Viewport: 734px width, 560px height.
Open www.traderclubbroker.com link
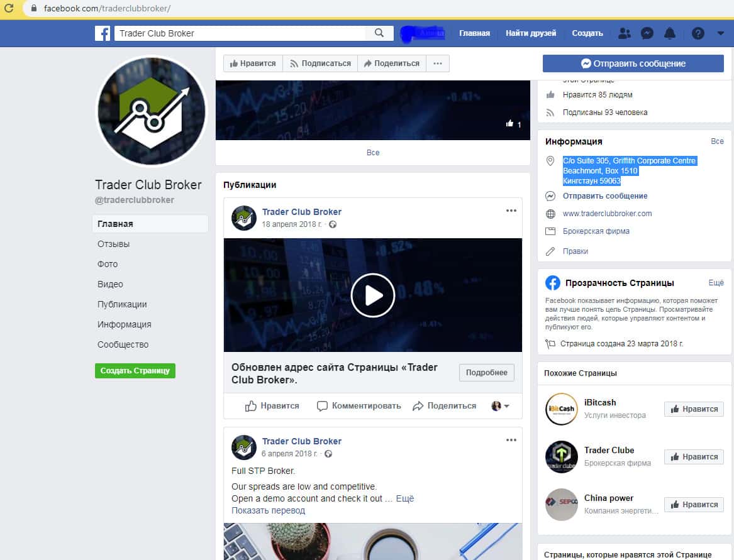(x=607, y=213)
